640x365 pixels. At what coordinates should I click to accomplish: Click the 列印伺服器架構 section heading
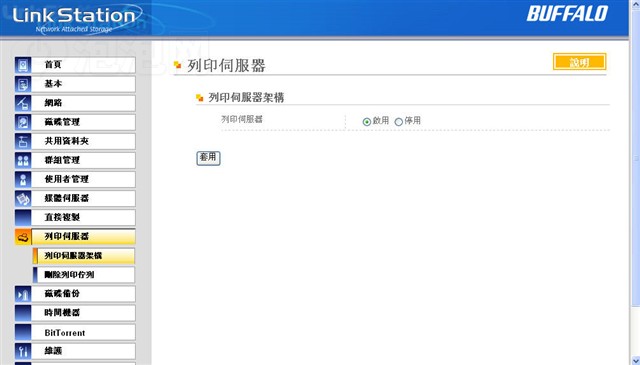[x=246, y=98]
